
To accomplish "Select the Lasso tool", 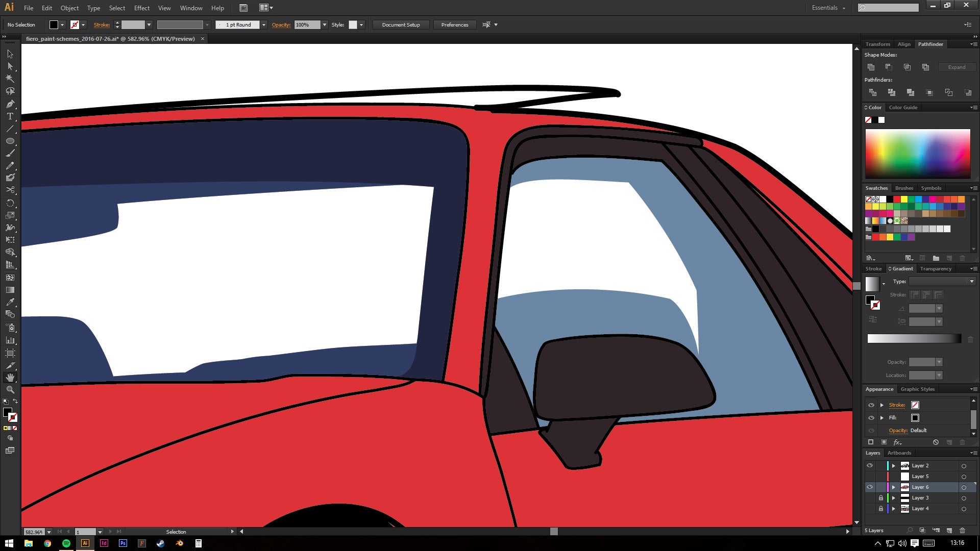I will (10, 91).
